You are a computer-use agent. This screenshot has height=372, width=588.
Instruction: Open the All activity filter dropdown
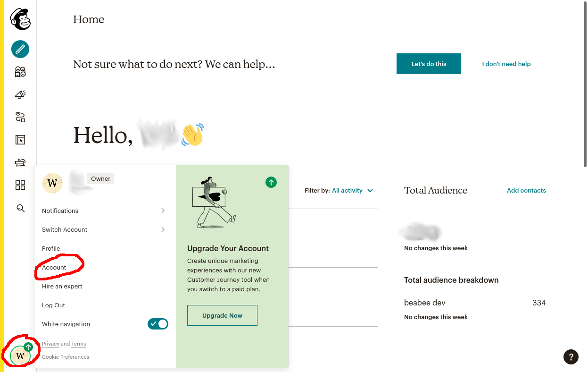coord(352,191)
